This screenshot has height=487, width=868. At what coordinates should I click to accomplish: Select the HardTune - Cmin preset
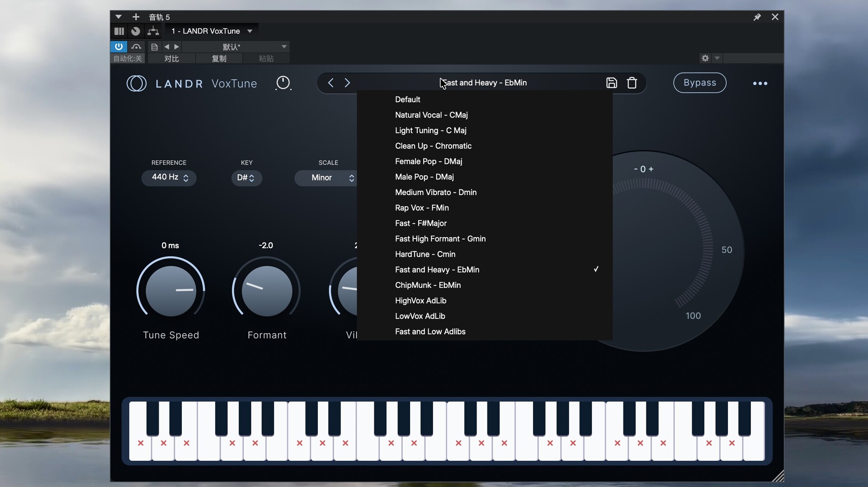425,254
